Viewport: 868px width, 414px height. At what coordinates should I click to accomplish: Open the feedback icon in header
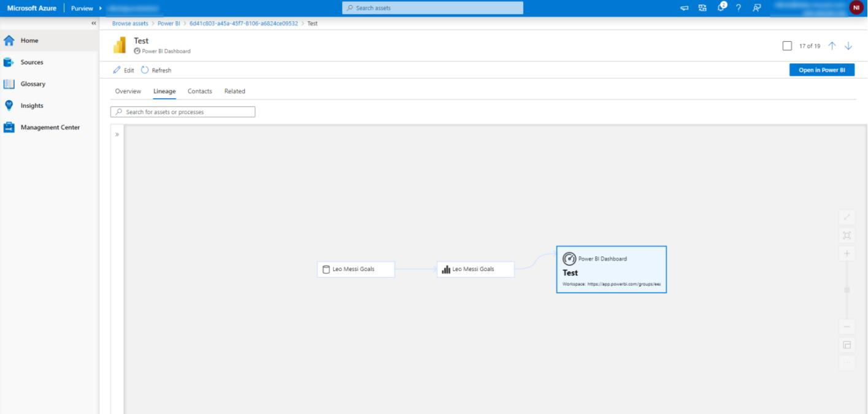coord(756,8)
